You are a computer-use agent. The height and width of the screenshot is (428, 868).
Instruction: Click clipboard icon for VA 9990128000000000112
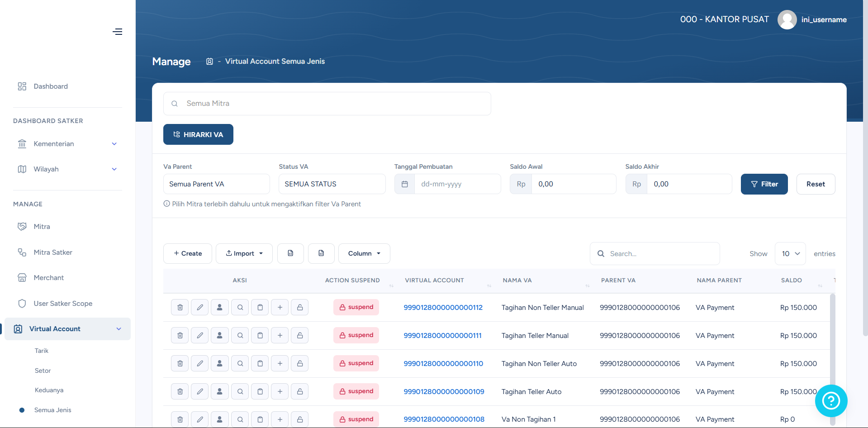(260, 307)
